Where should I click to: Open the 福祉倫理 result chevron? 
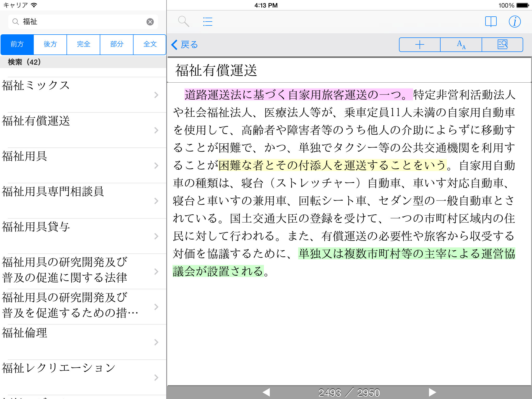156,342
